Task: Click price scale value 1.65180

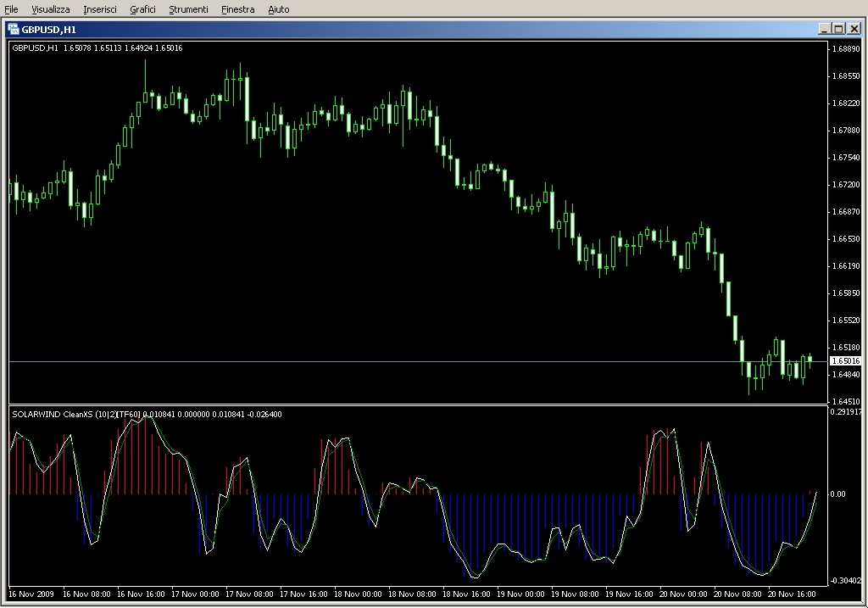Action: 847,347
